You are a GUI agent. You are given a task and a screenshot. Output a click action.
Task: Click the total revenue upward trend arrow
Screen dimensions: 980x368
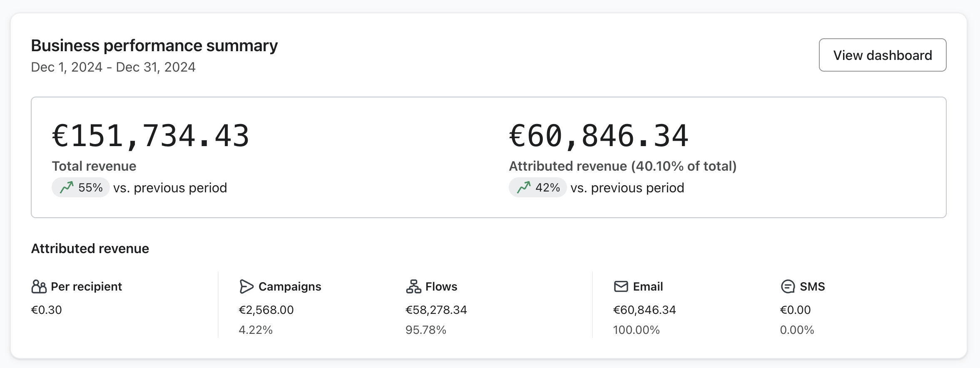(x=67, y=188)
